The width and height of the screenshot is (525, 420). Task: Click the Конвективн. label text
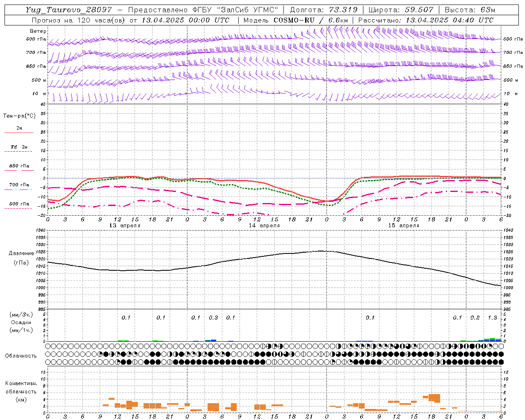tap(21, 383)
